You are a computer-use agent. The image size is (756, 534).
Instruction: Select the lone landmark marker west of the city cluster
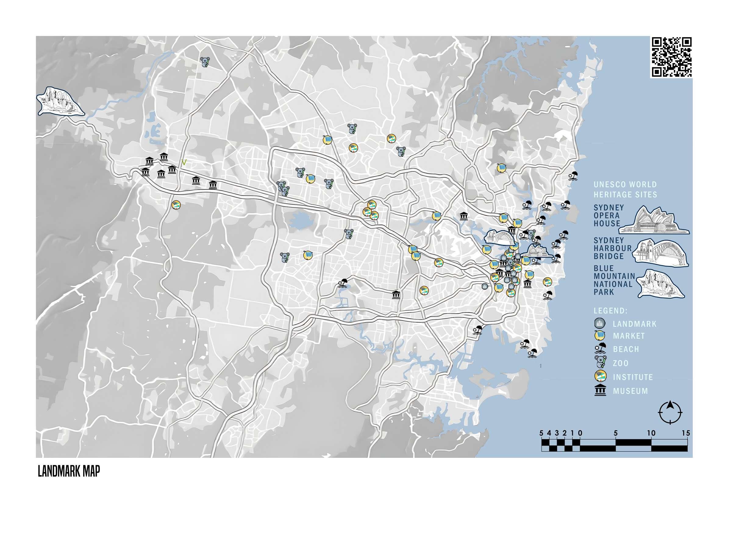point(484,286)
